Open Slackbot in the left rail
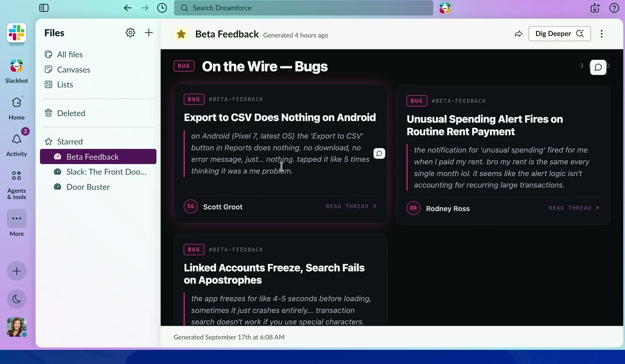 point(16,71)
